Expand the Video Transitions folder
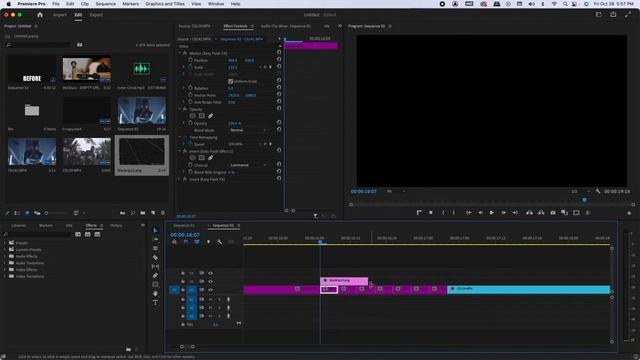The width and height of the screenshot is (640, 360). 5,276
